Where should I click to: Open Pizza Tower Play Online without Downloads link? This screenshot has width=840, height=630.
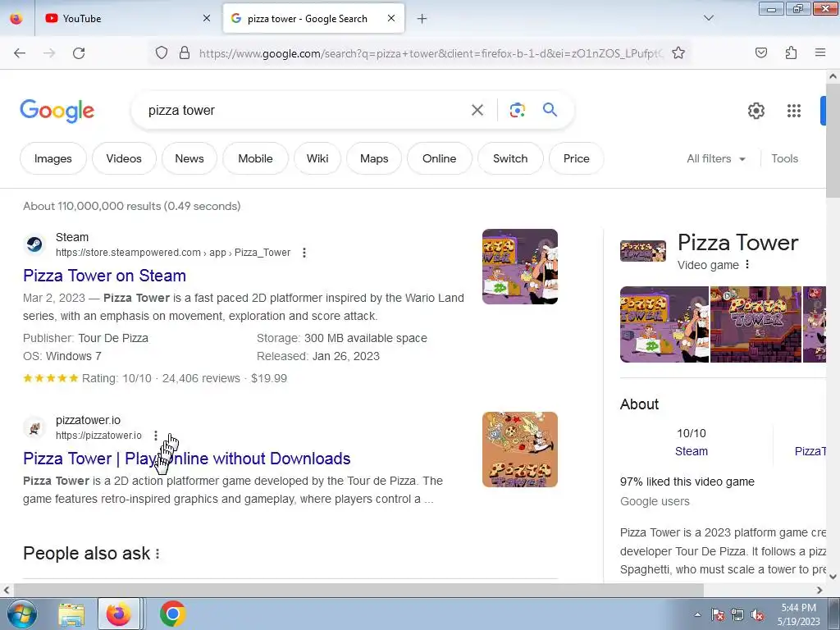(186, 459)
